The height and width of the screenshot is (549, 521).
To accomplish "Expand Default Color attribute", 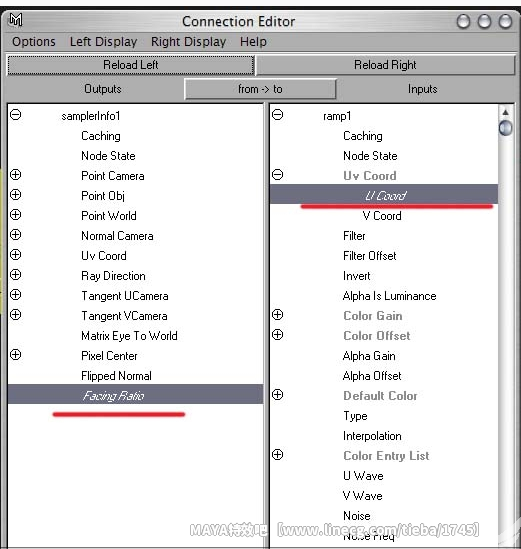I will [x=278, y=395].
